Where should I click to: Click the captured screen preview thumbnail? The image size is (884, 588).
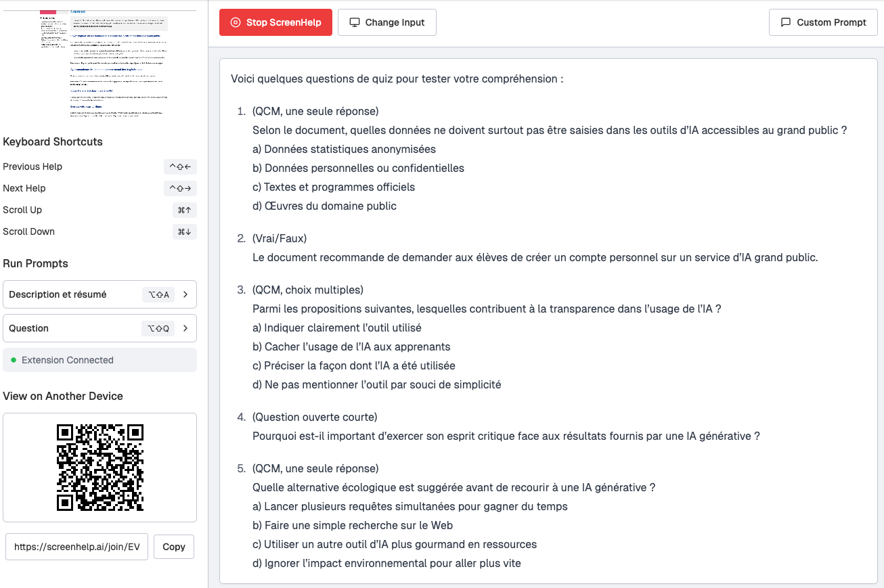[x=102, y=64]
